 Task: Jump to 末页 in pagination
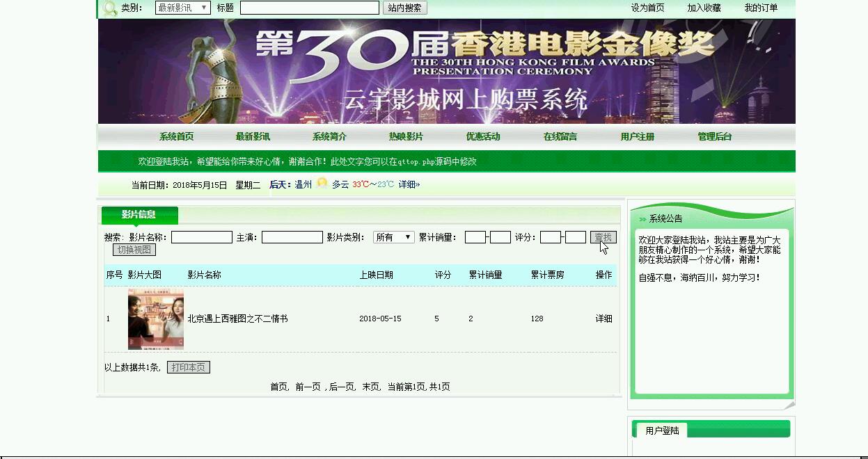(370, 387)
